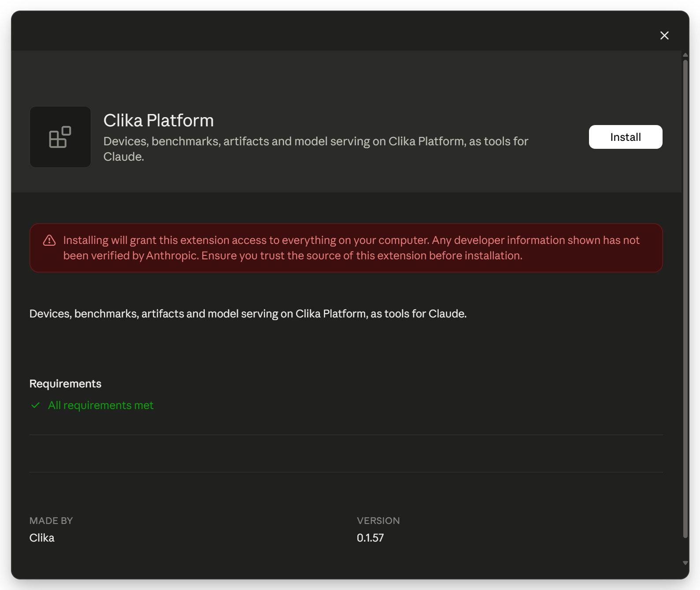This screenshot has height=590, width=700.
Task: Click the 'VERSION' label
Action: click(x=378, y=520)
